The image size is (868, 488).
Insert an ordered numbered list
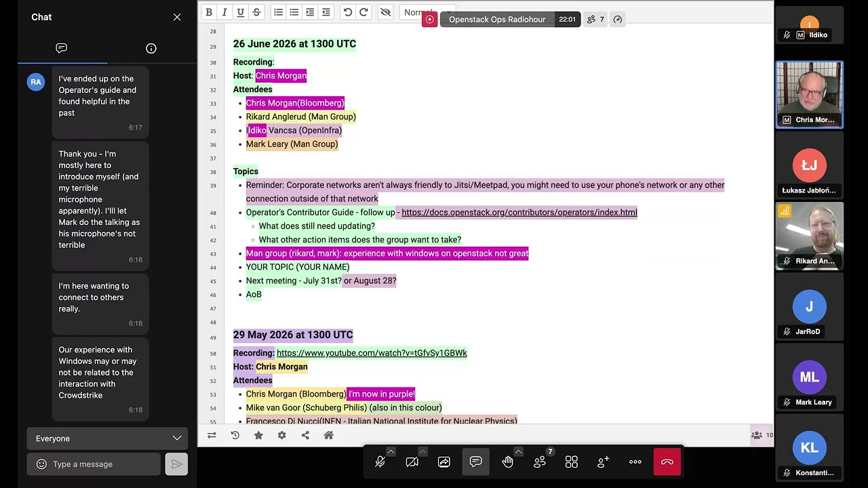click(x=278, y=12)
